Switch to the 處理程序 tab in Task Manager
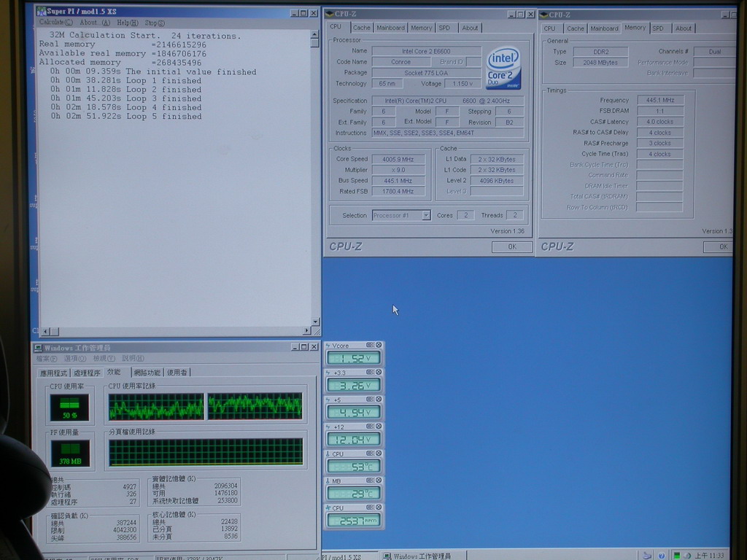The height and width of the screenshot is (560, 747). [87, 373]
